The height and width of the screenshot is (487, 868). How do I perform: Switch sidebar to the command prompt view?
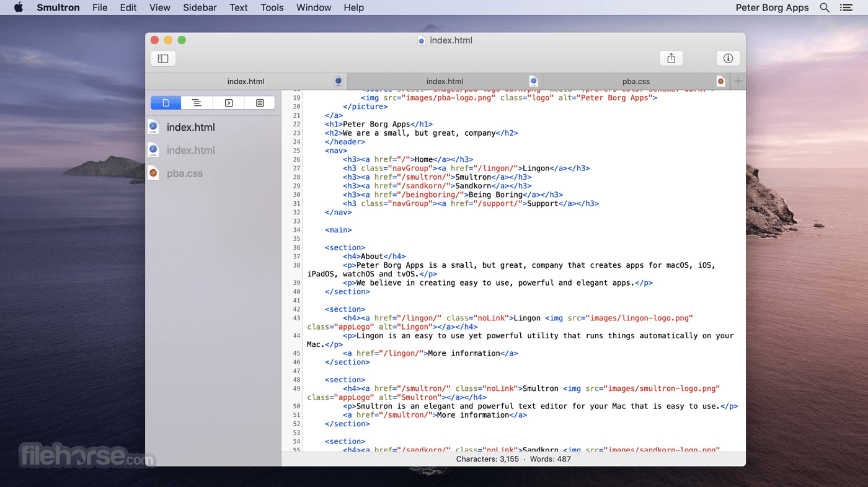228,103
